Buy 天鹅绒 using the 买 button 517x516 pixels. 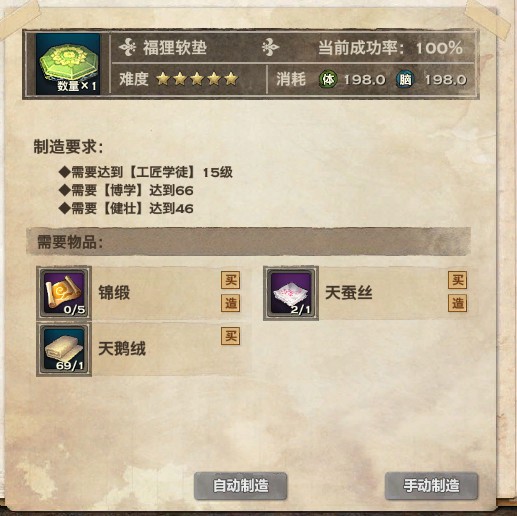point(231,336)
